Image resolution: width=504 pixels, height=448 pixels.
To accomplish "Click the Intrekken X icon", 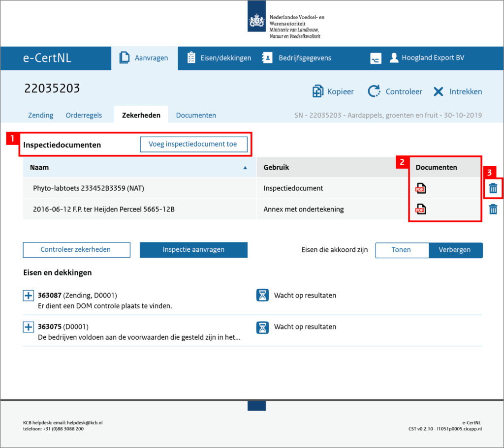I will [438, 91].
